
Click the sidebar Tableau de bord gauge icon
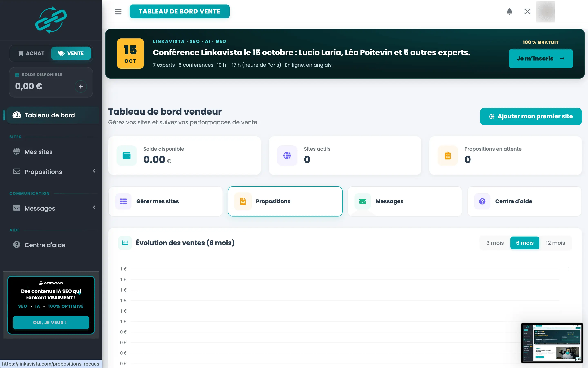pyautogui.click(x=17, y=115)
